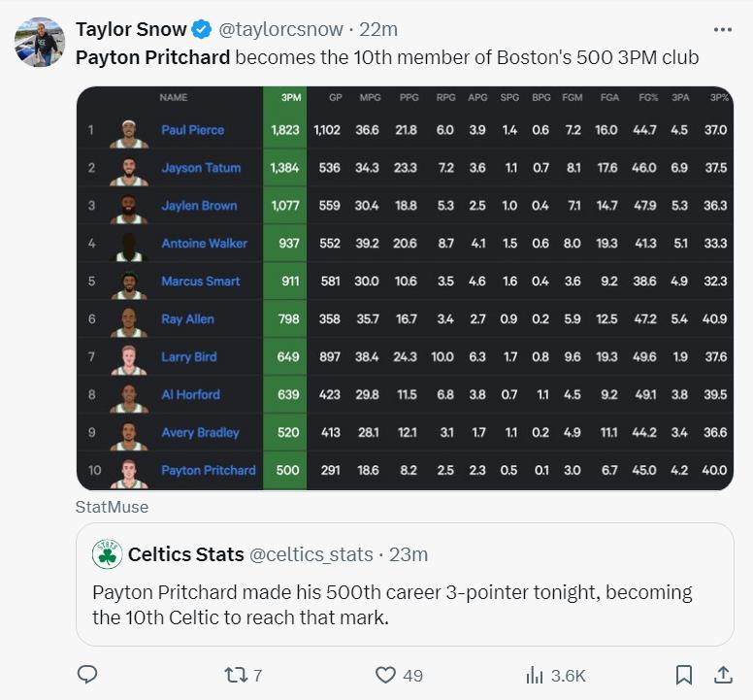Open the @celtics_stats handle

pyautogui.click(x=311, y=554)
